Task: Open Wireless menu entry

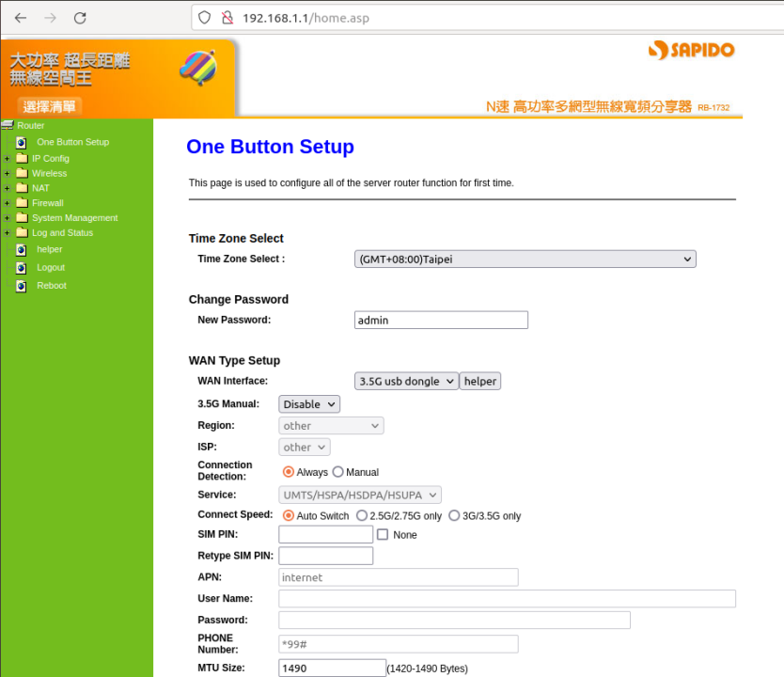Action: coord(50,174)
